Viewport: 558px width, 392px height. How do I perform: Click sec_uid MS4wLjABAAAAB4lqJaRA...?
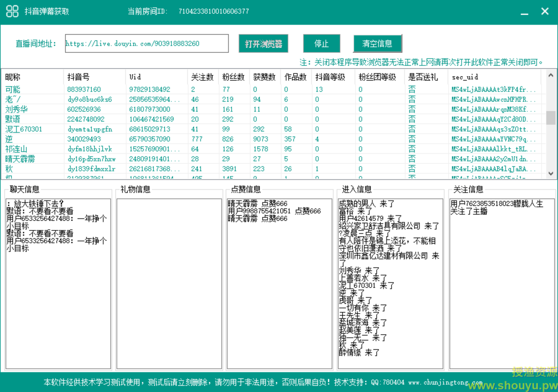click(494, 169)
